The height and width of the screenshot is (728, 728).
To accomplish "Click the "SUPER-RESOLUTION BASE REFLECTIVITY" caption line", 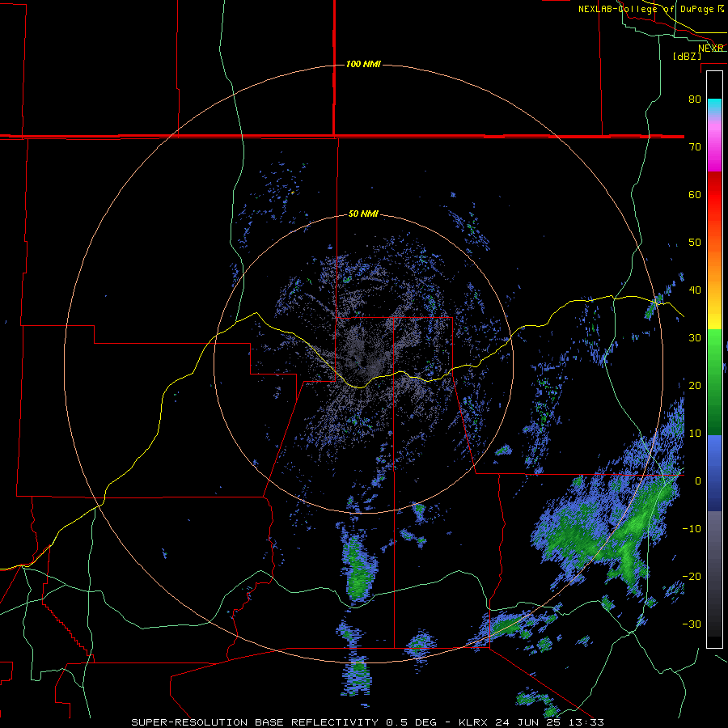I will pyautogui.click(x=368, y=722).
